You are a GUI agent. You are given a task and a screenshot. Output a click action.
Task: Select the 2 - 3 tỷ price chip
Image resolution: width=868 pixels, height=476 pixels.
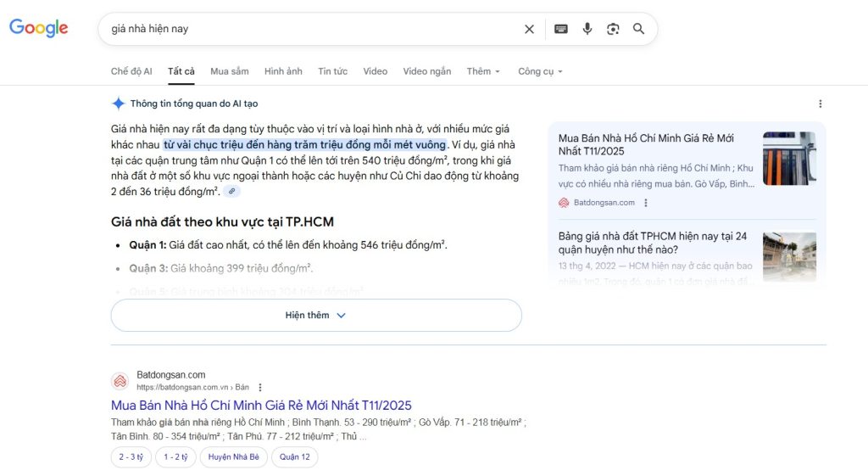pyautogui.click(x=131, y=457)
